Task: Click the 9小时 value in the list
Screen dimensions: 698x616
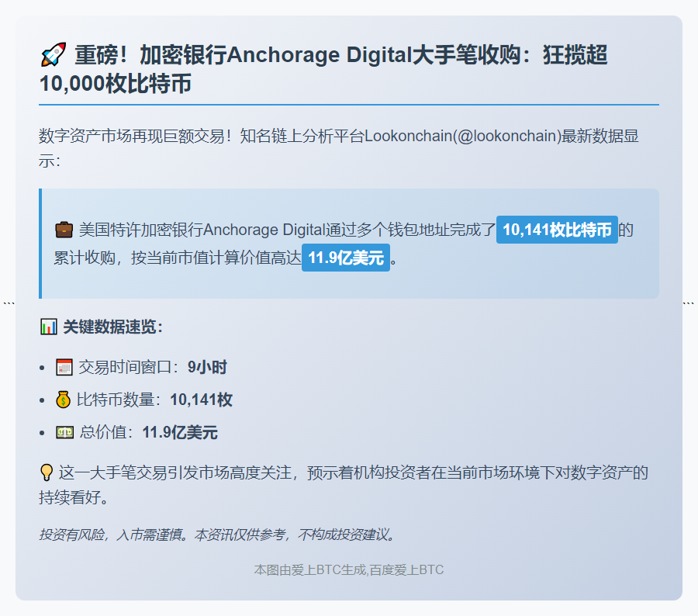Action: tap(207, 367)
